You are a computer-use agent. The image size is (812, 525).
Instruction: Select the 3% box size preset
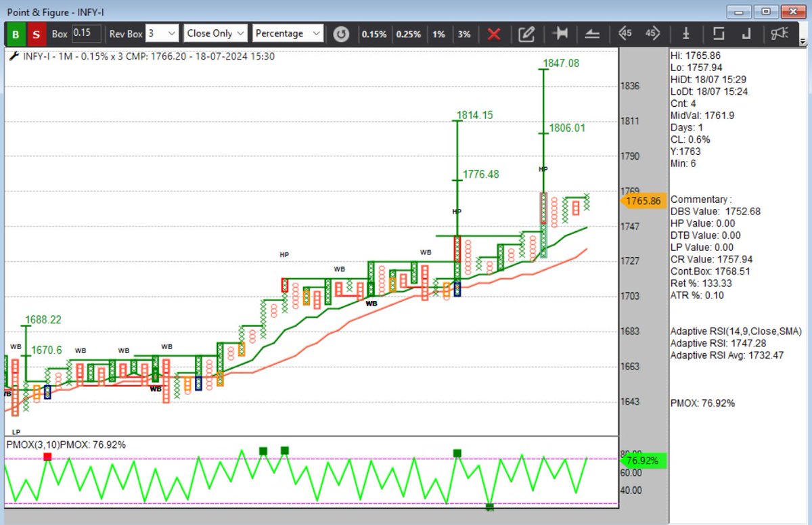(464, 34)
